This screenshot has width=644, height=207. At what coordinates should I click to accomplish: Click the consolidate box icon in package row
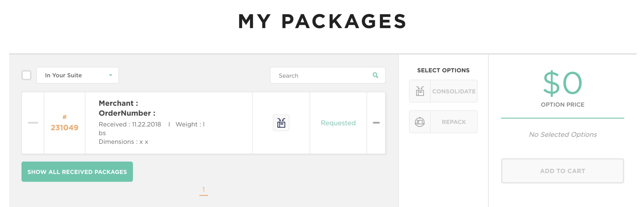281,123
